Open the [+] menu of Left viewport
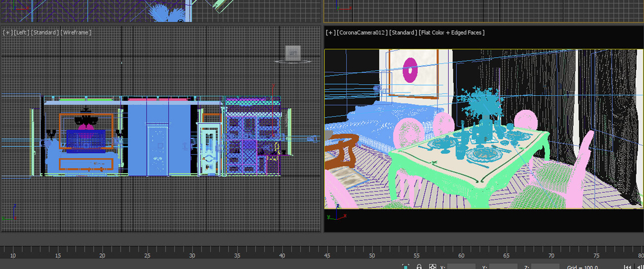Screen dimensions: 644x269 point(7,33)
